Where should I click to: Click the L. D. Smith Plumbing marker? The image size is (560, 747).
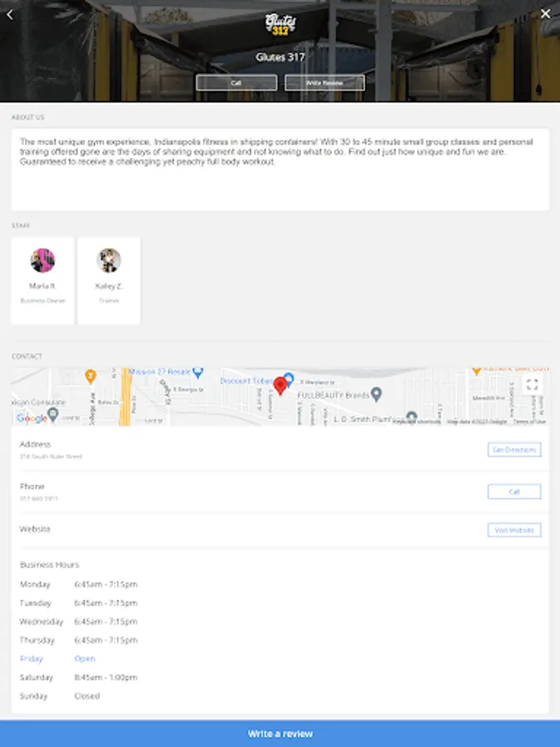[x=411, y=417]
